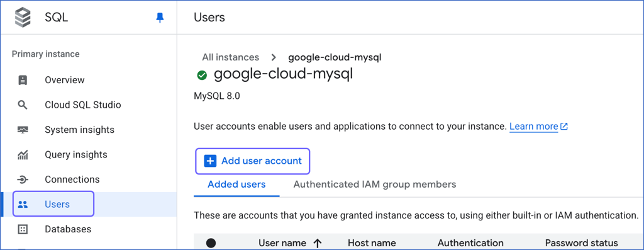This screenshot has width=644, height=250.
Task: Switch to the Added users tab
Action: [236, 185]
